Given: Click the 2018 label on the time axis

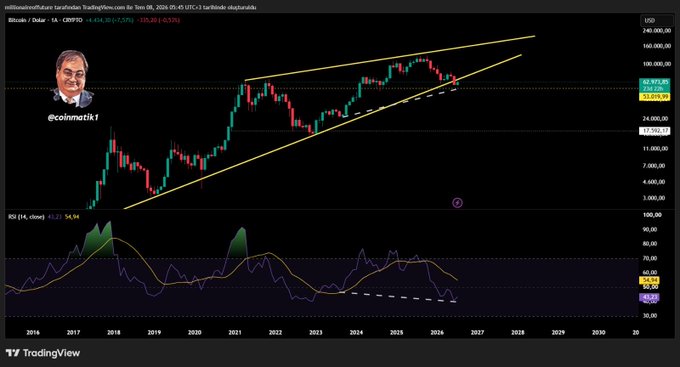Looking at the screenshot, I should click(x=114, y=332).
